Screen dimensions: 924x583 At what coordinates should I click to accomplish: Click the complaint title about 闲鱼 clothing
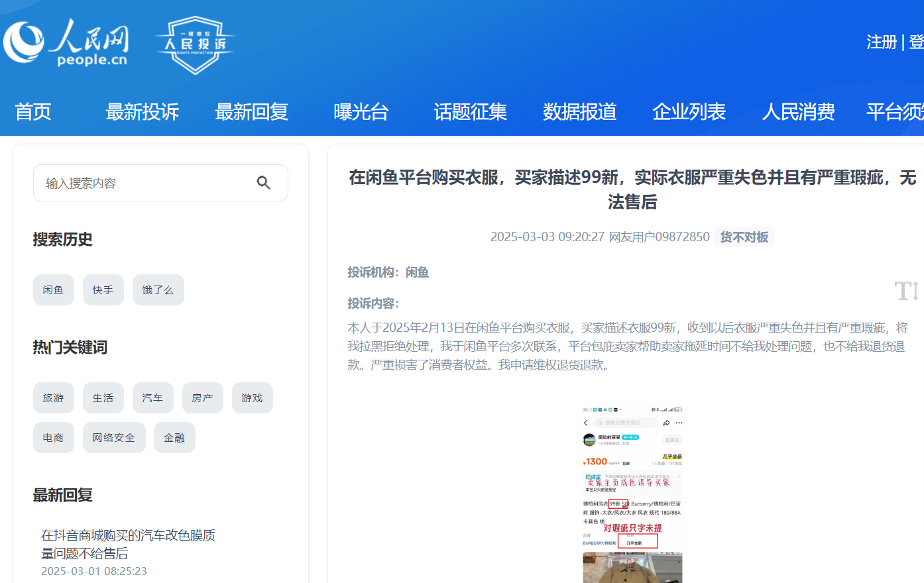pyautogui.click(x=632, y=189)
